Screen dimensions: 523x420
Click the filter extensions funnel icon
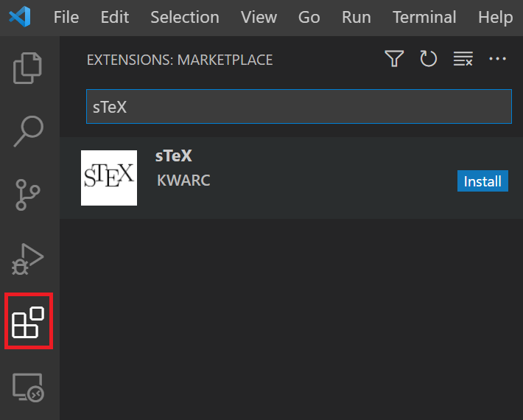pos(395,59)
